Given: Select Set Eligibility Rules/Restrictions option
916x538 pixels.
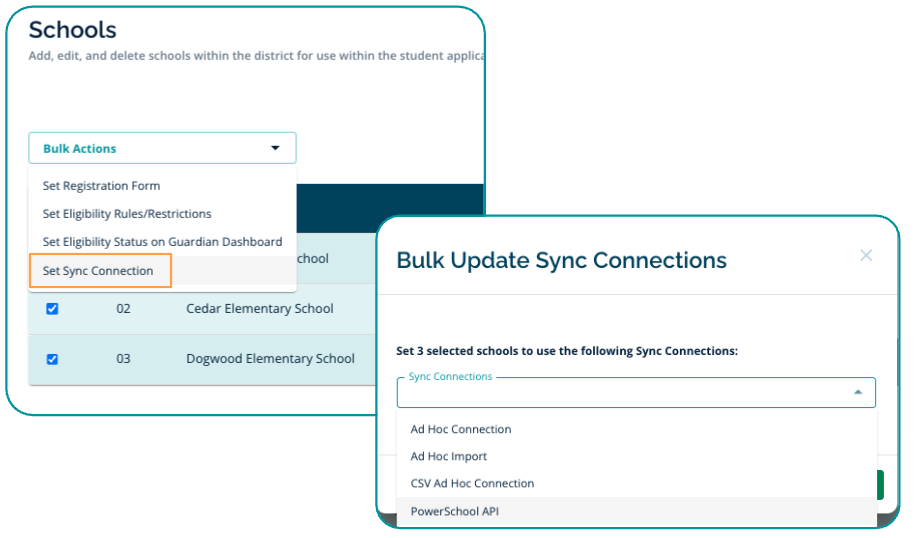Looking at the screenshot, I should (127, 214).
